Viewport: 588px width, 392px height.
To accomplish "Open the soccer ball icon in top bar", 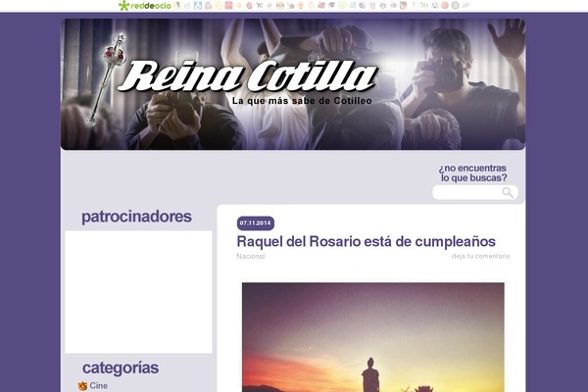I will 434,5.
